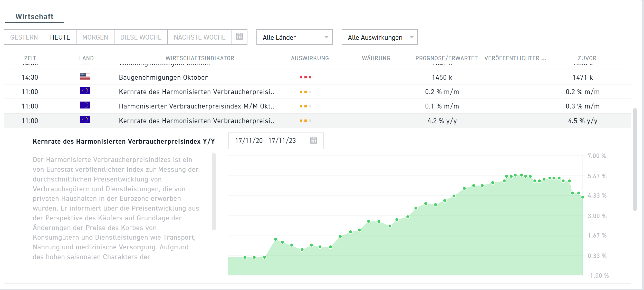The image size is (644, 290).
Task: Click the last data point on chart
Action: (583, 197)
